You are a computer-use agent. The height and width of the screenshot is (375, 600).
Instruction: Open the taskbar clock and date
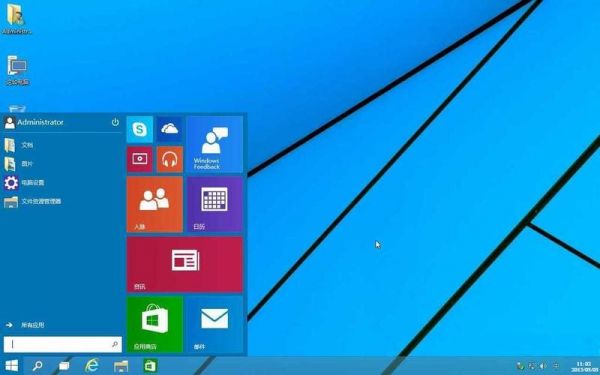(585, 367)
